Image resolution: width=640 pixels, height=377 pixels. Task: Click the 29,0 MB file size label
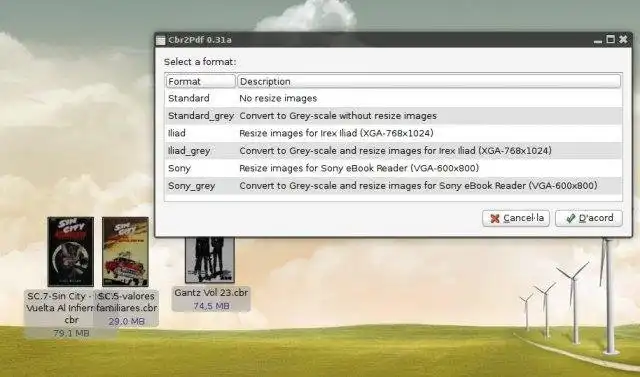point(126,322)
